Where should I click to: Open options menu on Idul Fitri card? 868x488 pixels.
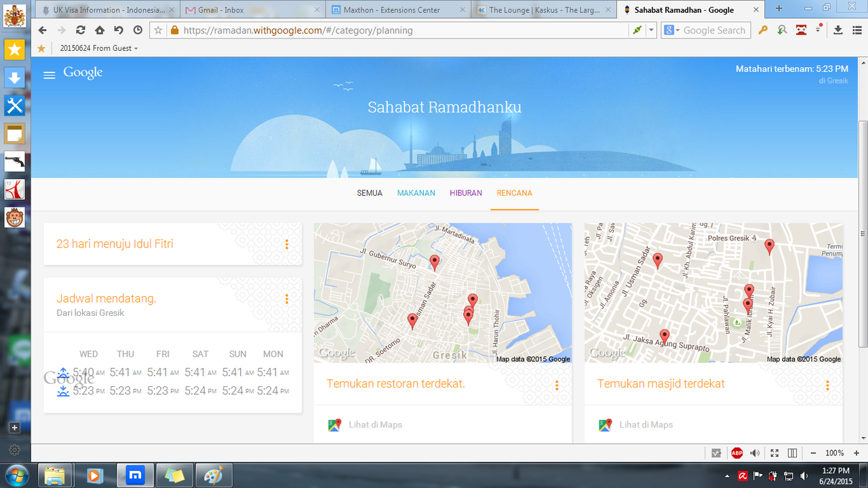287,244
